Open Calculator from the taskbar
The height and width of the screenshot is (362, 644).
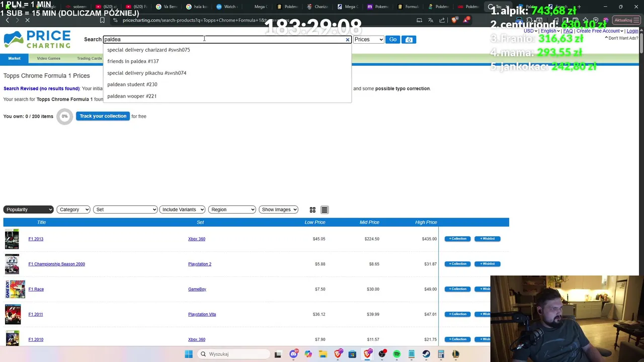click(x=441, y=354)
